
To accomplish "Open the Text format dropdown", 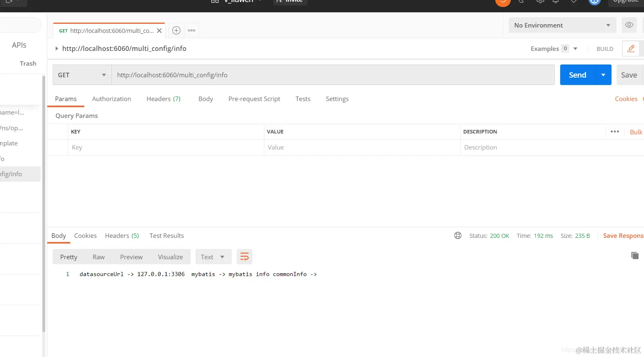I will point(213,257).
